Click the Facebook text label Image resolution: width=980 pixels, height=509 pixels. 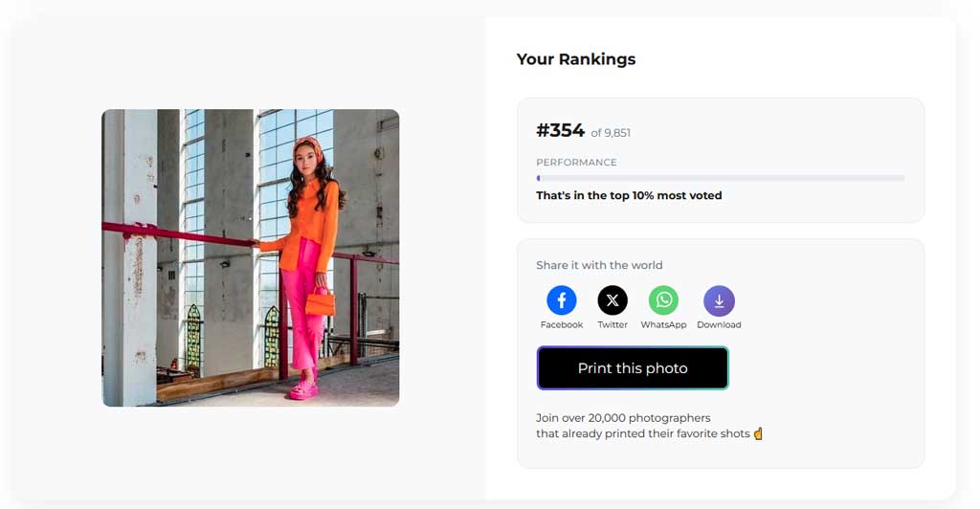561,324
